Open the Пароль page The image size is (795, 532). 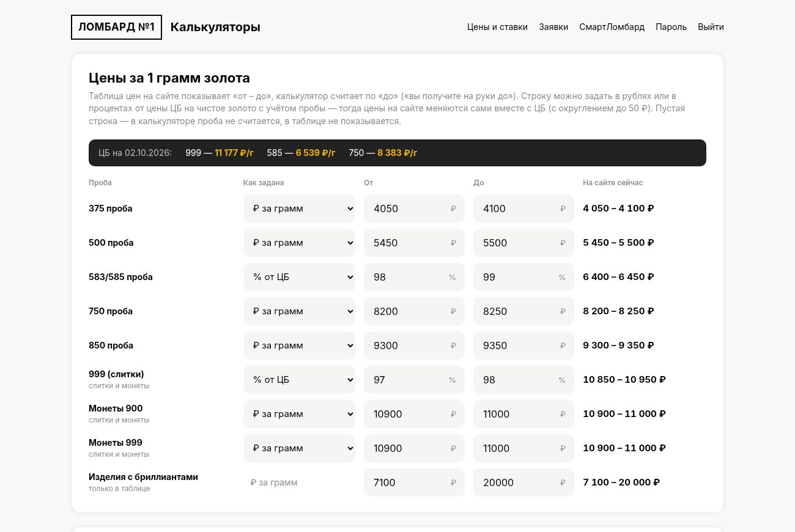tap(671, 27)
